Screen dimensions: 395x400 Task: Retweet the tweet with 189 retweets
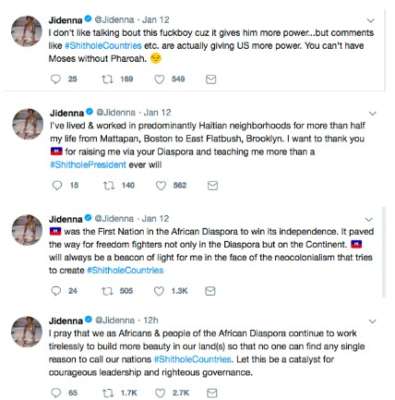pyautogui.click(x=107, y=79)
